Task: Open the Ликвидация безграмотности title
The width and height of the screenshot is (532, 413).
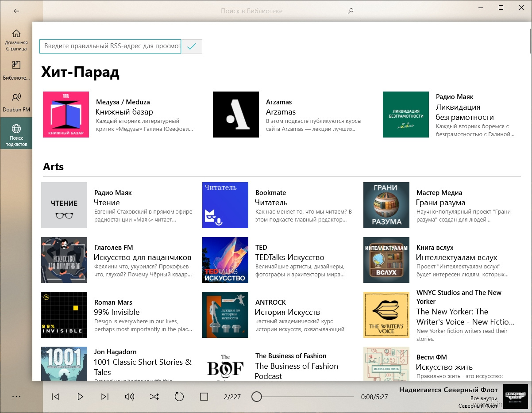Action: click(x=465, y=112)
